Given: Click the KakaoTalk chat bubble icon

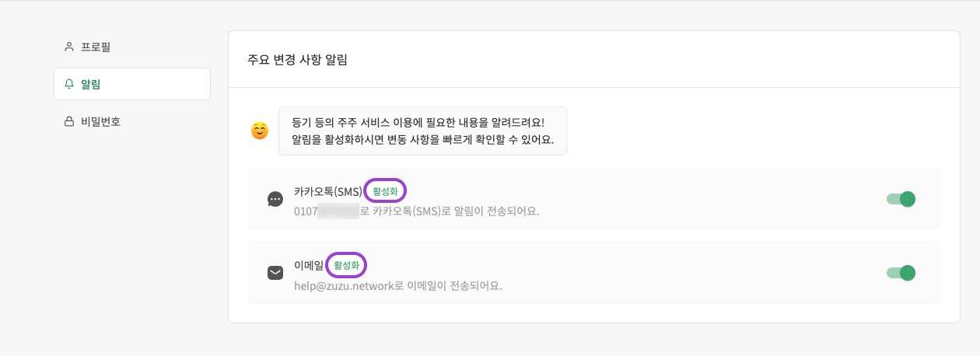Looking at the screenshot, I should click(x=275, y=199).
